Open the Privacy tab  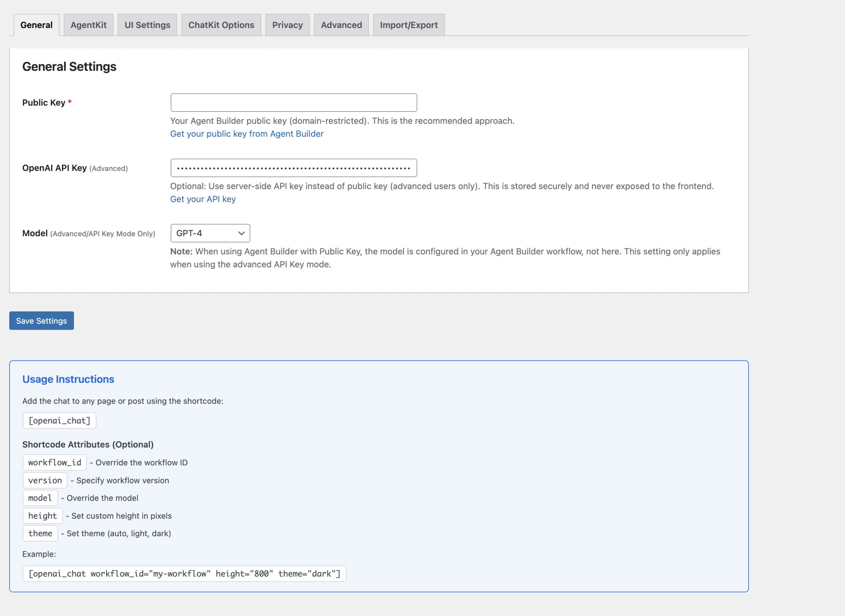287,25
